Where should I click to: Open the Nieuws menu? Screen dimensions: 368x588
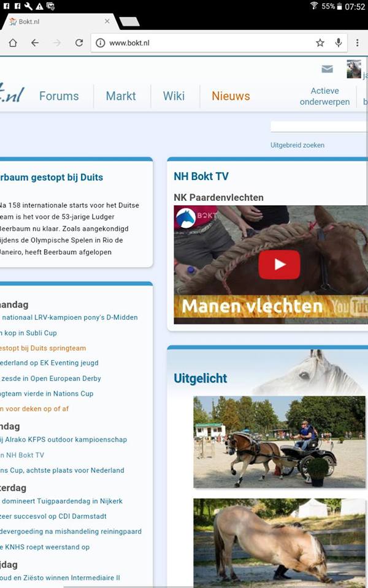[231, 96]
